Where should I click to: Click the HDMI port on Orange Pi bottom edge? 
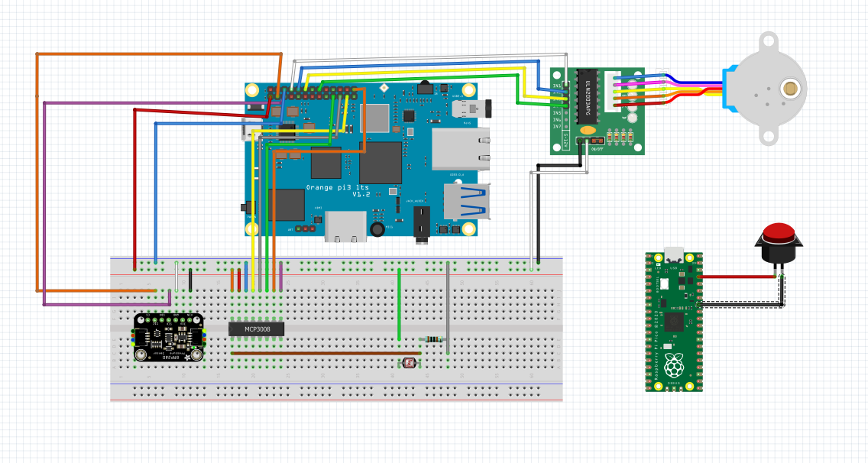pyautogui.click(x=345, y=226)
